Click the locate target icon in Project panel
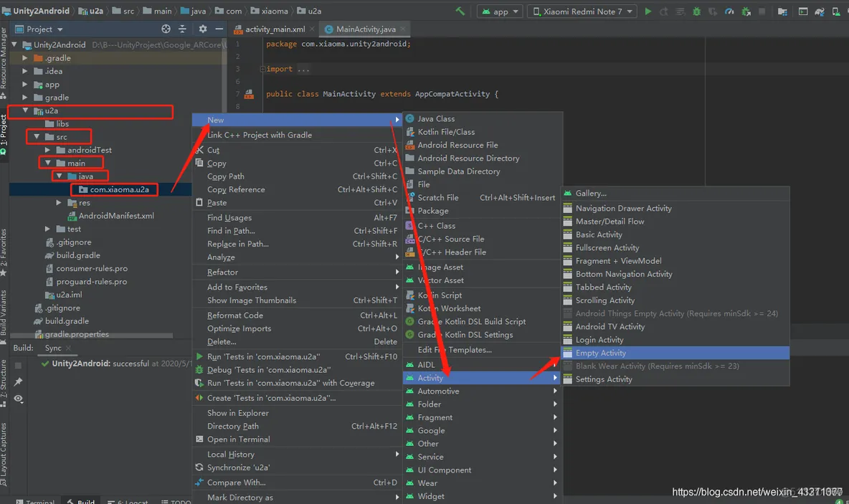This screenshot has height=504, width=849. point(166,29)
